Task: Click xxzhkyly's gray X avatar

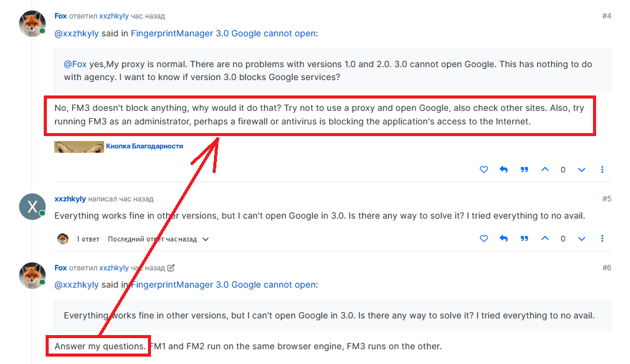Action: pyautogui.click(x=32, y=206)
